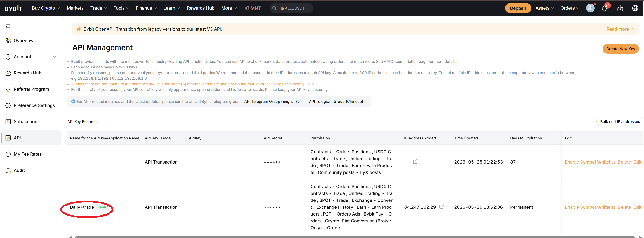The height and width of the screenshot is (238, 644).
Task: Select Preference Settings in sidebar
Action: click(x=31, y=105)
